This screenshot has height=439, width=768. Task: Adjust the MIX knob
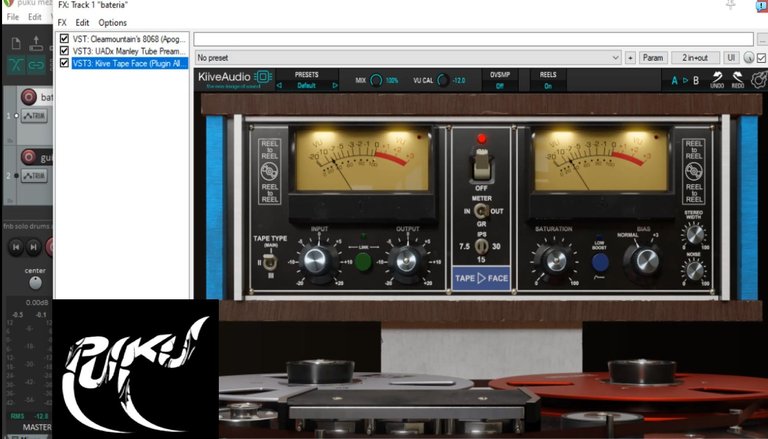(376, 80)
